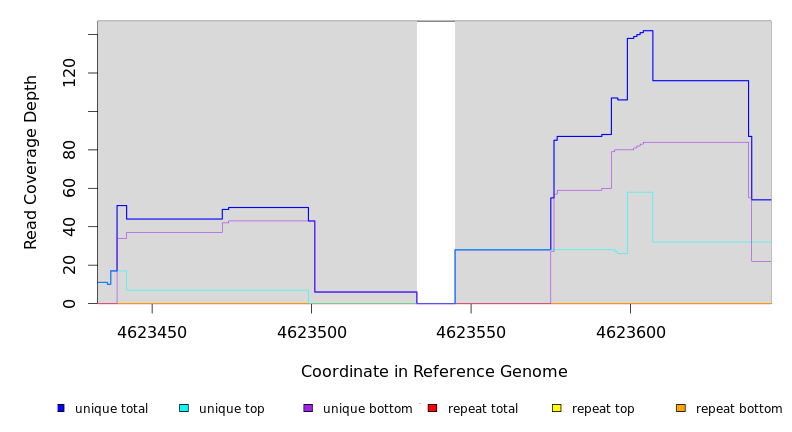Image resolution: width=792 pixels, height=432 pixels.
Task: Click the white gap region in the plot
Action: click(436, 160)
